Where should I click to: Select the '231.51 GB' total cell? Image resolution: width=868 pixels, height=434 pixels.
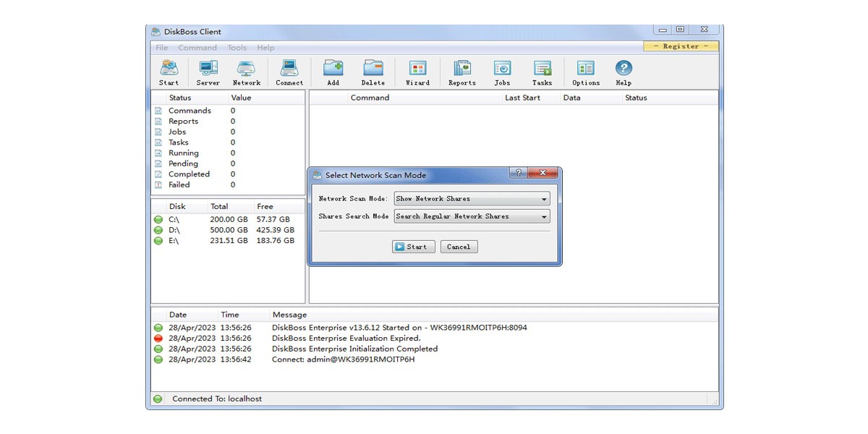point(229,241)
